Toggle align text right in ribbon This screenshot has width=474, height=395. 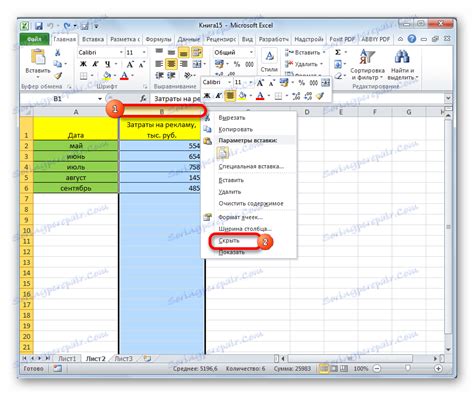[x=184, y=64]
